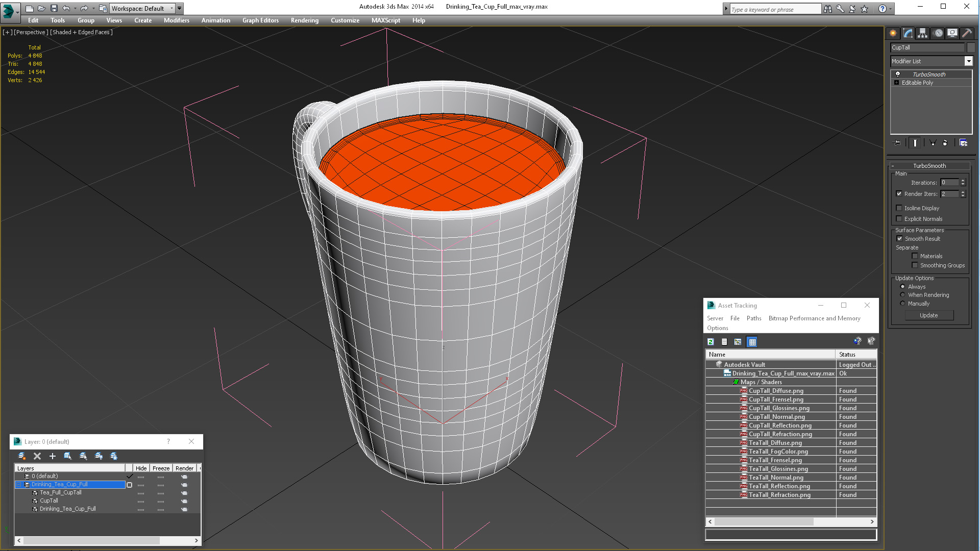This screenshot has width=980, height=551.
Task: Switch to the Utilities hammer tab
Action: (x=967, y=33)
